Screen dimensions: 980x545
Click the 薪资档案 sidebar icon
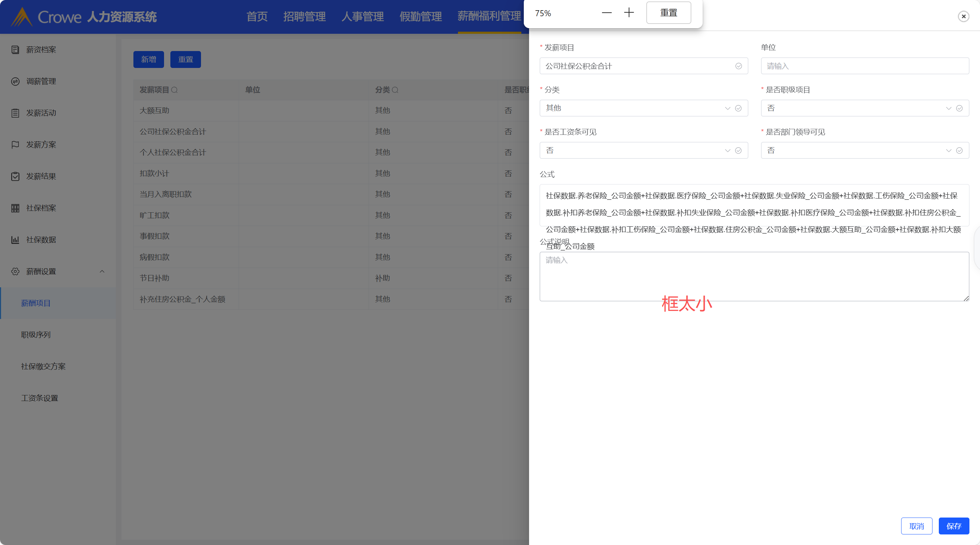coord(15,50)
